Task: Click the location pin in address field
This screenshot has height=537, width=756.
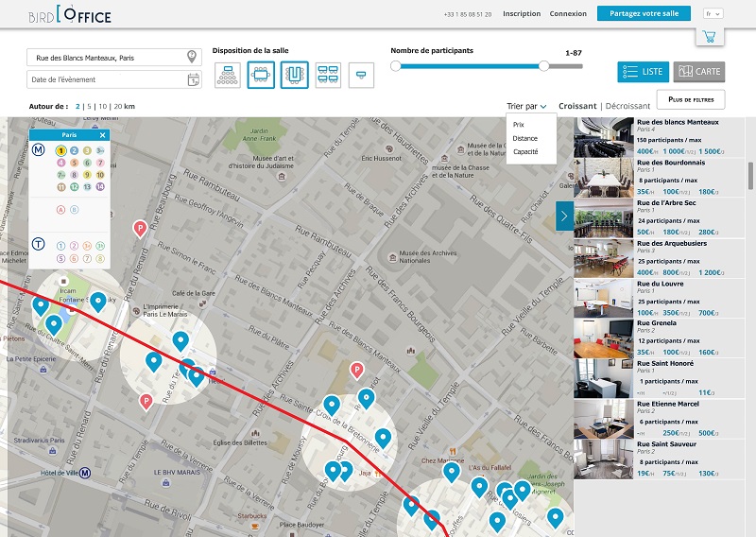Action: coord(192,58)
